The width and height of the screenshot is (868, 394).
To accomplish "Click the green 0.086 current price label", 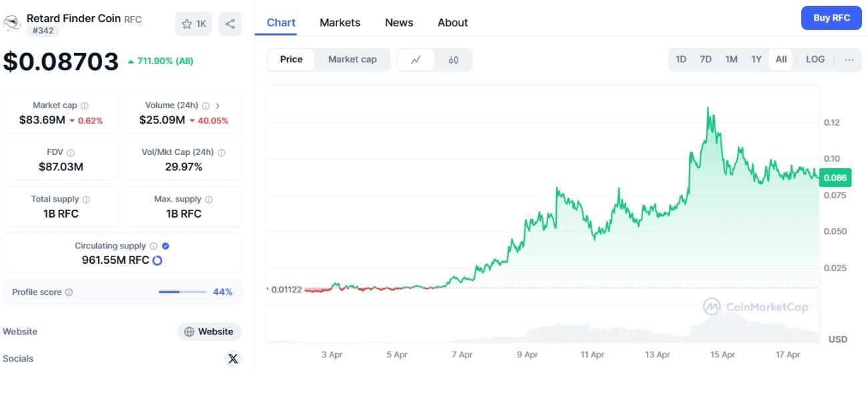I will coord(835,178).
